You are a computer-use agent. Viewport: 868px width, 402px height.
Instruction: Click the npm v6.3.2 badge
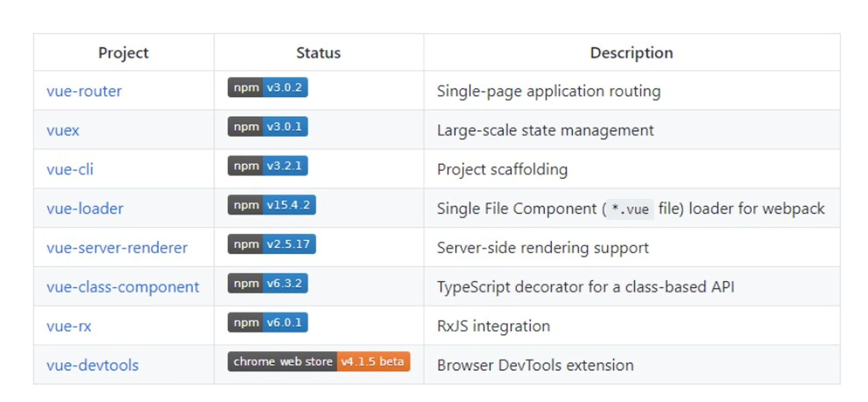coord(268,283)
